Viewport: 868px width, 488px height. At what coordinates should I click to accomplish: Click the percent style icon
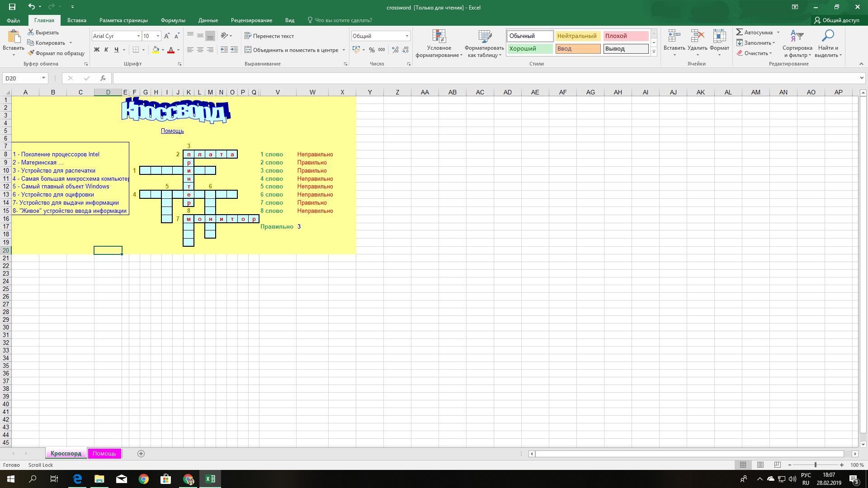coord(372,50)
